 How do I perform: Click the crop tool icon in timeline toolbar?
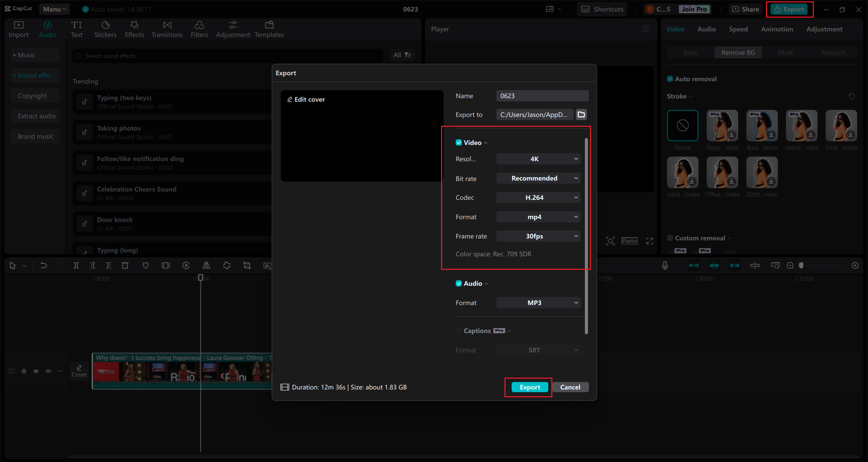[x=247, y=265]
